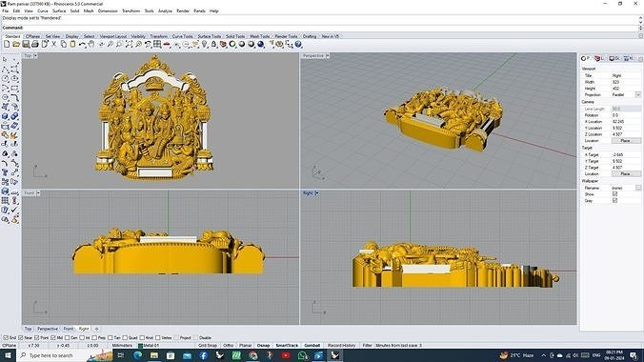Click the check mark Analyze icon in sidebar

point(14,210)
